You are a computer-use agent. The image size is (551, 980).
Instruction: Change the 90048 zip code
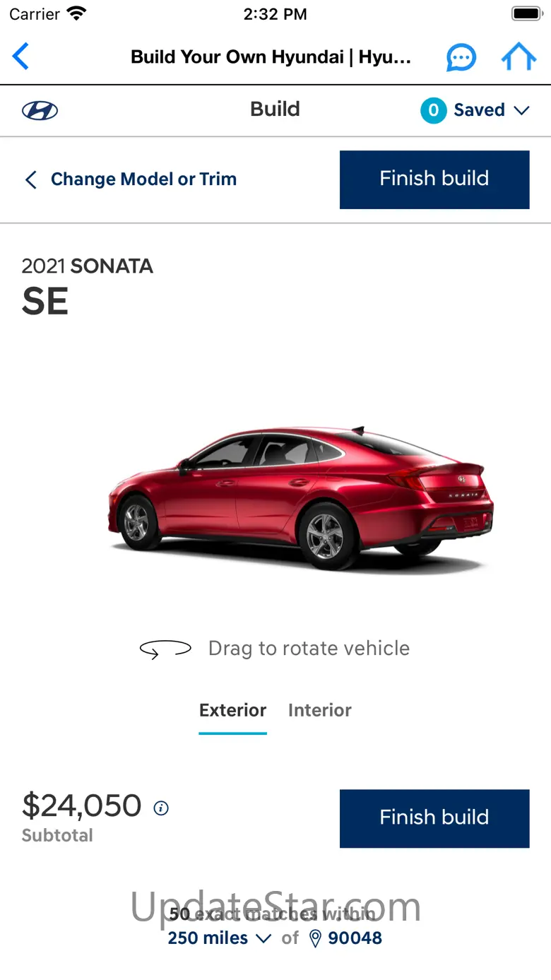pyautogui.click(x=355, y=938)
